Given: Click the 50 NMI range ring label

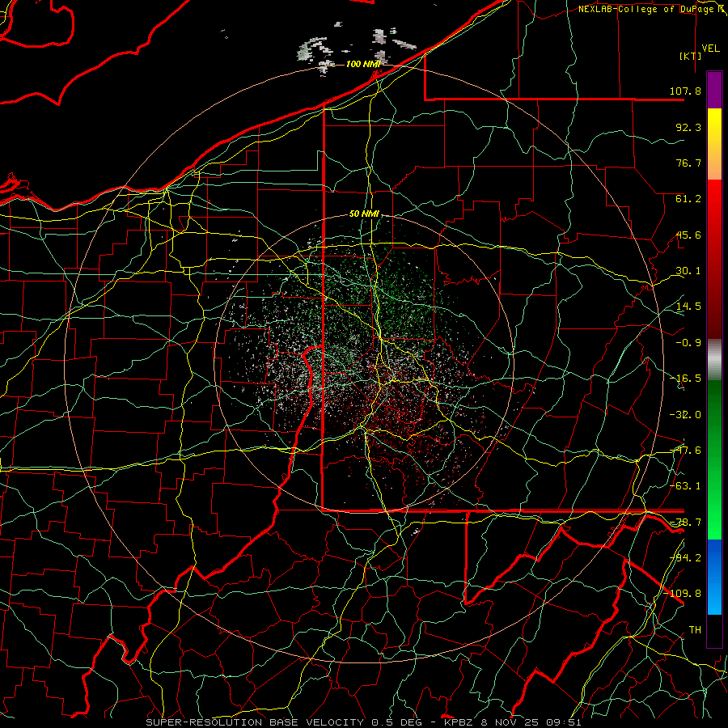Looking at the screenshot, I should click(x=364, y=214).
